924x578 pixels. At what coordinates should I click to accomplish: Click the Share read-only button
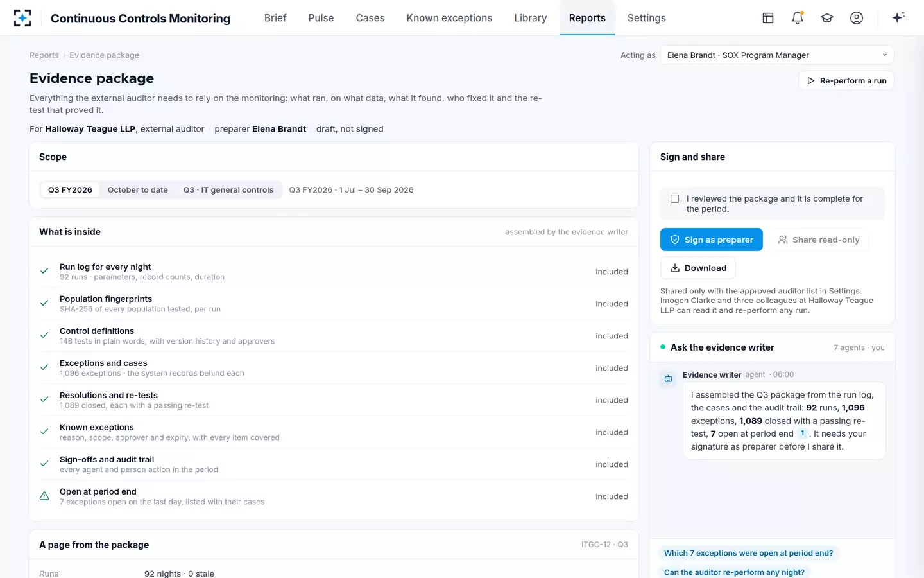(819, 240)
